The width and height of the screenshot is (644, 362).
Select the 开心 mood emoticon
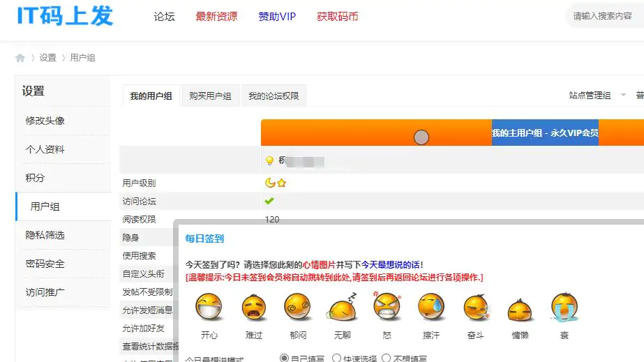pyautogui.click(x=209, y=307)
